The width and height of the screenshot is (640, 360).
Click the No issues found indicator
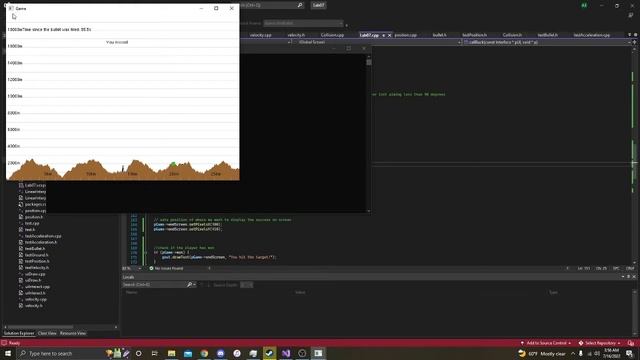click(x=166, y=268)
